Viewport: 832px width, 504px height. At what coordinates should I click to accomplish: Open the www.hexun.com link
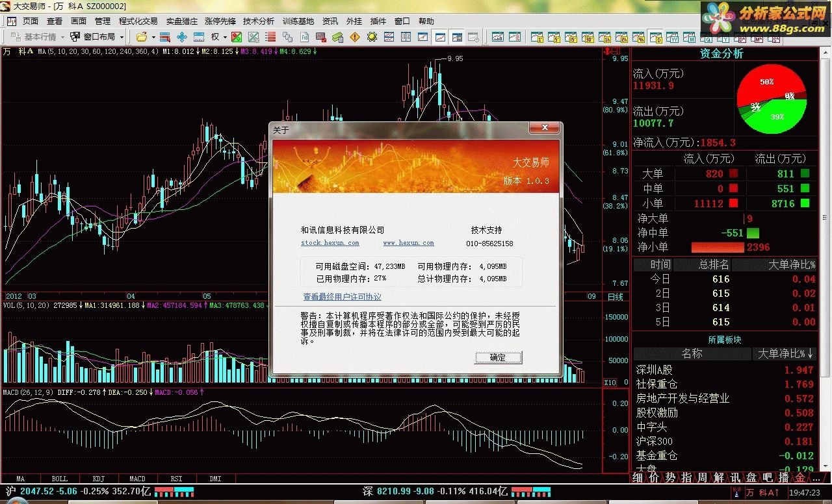[x=408, y=243]
